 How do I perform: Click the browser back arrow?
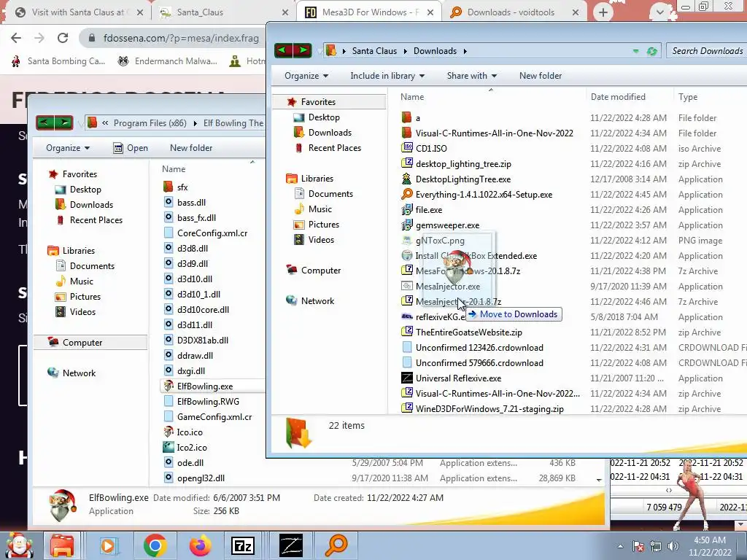coord(16,38)
